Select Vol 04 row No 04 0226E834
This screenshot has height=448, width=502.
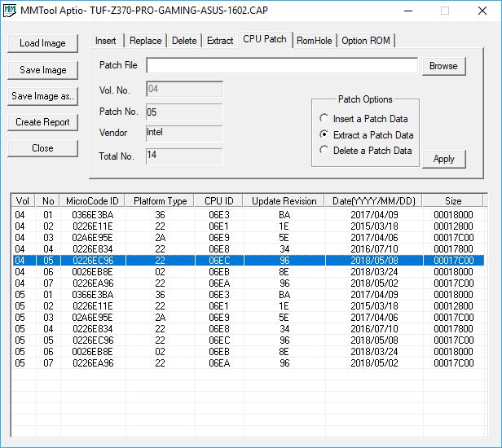click(248, 249)
